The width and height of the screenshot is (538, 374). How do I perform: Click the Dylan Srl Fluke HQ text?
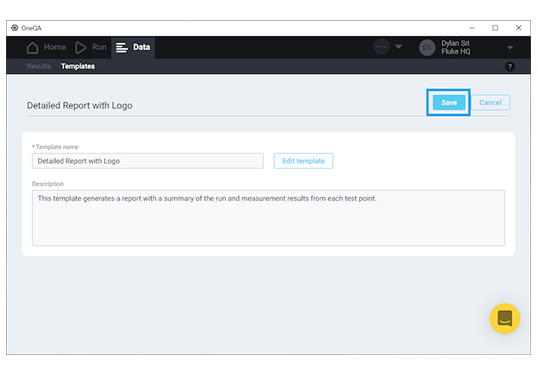click(456, 47)
